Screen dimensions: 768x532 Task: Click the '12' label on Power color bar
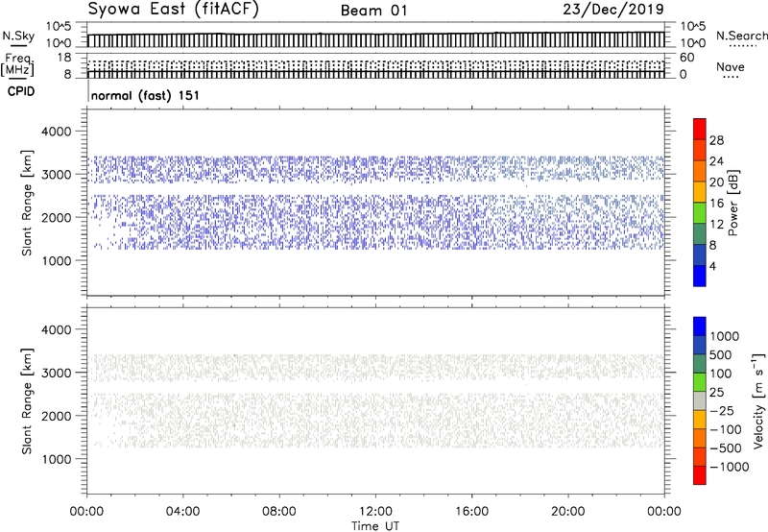click(x=716, y=225)
